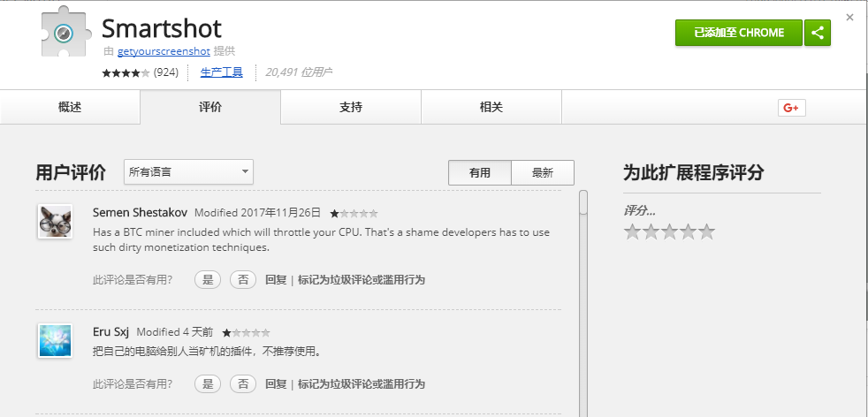Click the review text 把自己的电脑给别人当矿机的插件
868x417 pixels.
tap(208, 352)
